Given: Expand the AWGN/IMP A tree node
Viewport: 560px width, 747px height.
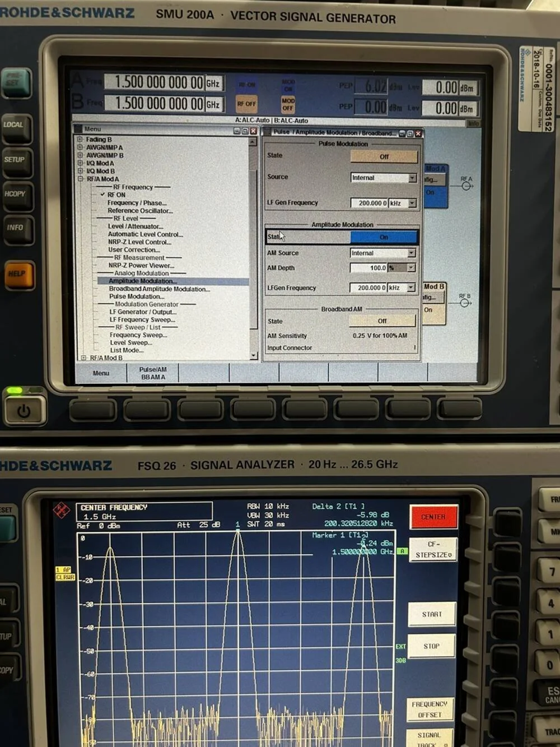Looking at the screenshot, I should 80,147.
